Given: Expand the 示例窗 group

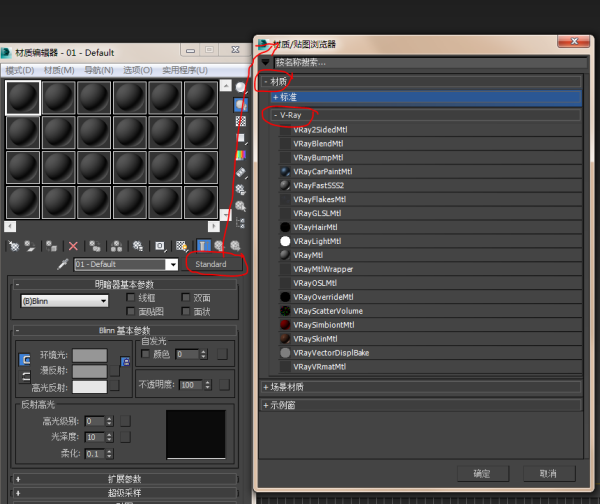Looking at the screenshot, I should point(266,405).
